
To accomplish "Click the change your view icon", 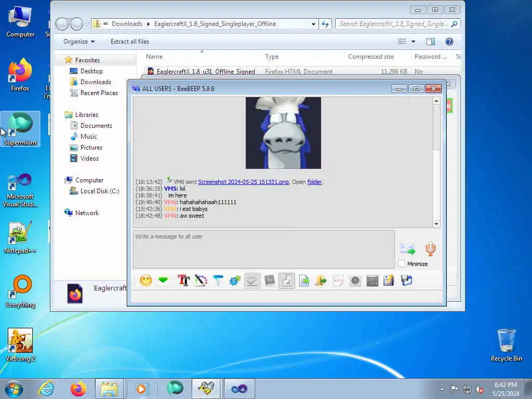I will pyautogui.click(x=402, y=42).
